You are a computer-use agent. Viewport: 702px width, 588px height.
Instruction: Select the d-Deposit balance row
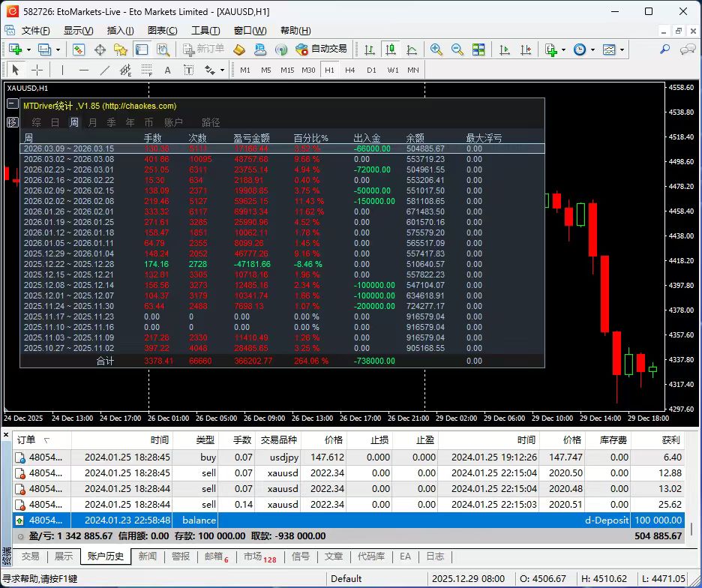pos(348,520)
